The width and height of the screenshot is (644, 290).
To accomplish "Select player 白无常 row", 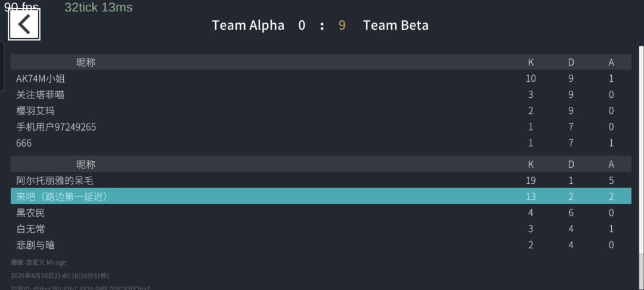I will (321, 229).
